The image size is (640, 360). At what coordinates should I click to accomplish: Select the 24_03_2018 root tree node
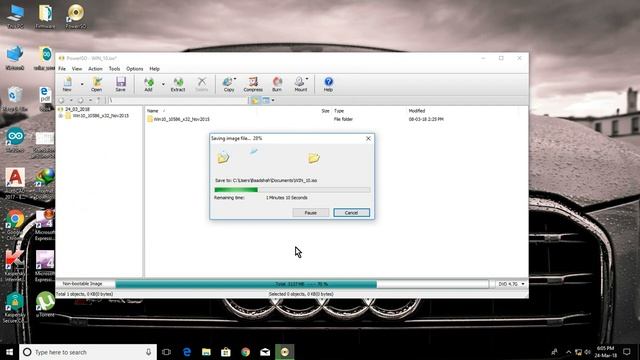click(x=78, y=109)
